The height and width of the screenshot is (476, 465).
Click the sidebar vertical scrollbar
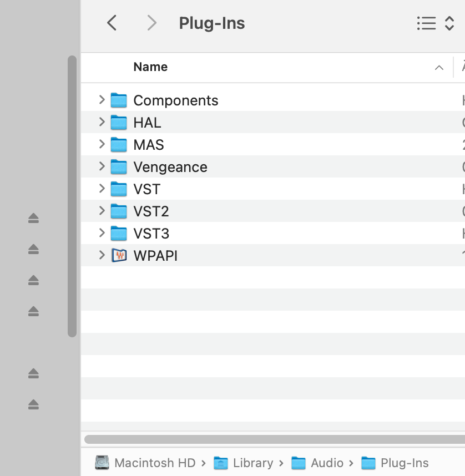[72, 196]
